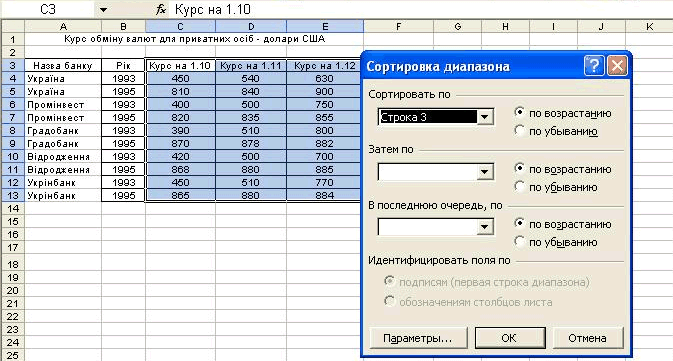
Task: Click cell Україна in row 4
Action: click(x=63, y=79)
